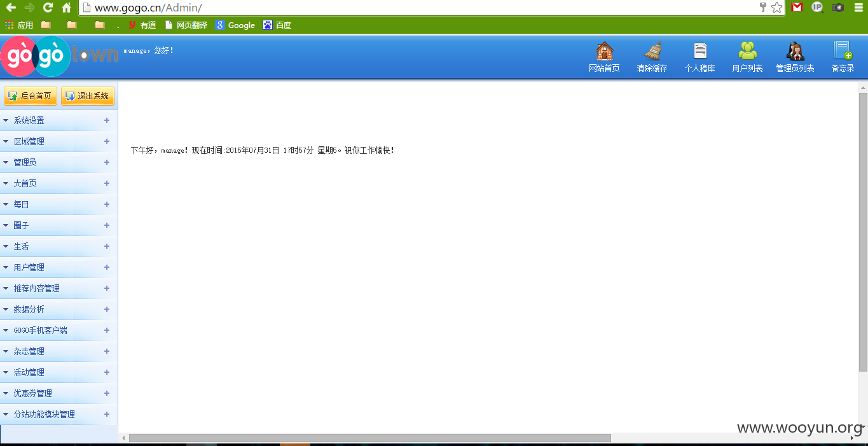Reload the page with refresh icon
The width and height of the screenshot is (868, 446).
pyautogui.click(x=48, y=8)
